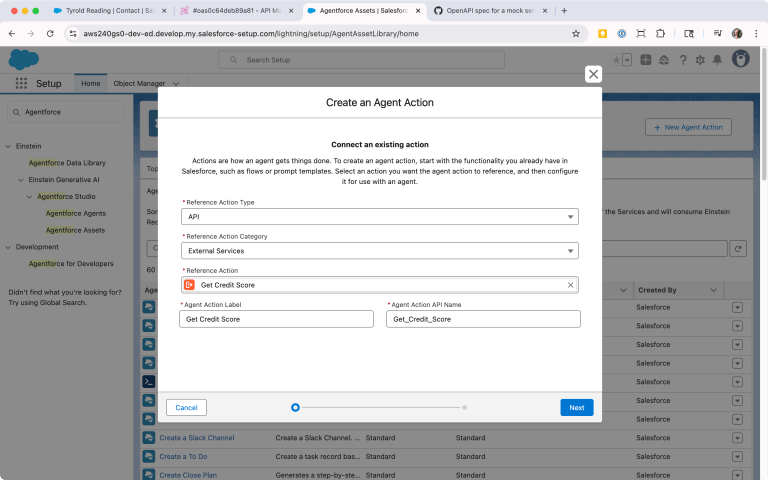Click the browser address bar URL
768x480 pixels.
251,34
